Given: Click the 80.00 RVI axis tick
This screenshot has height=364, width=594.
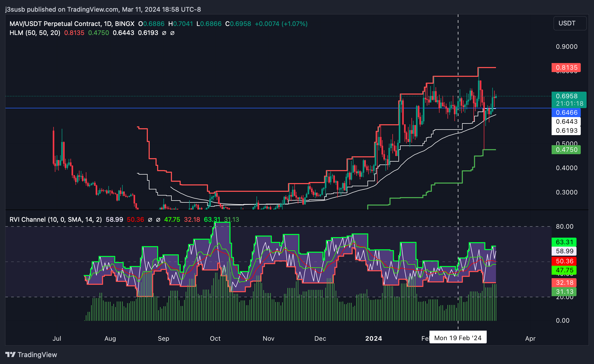Looking at the screenshot, I should click(565, 227).
